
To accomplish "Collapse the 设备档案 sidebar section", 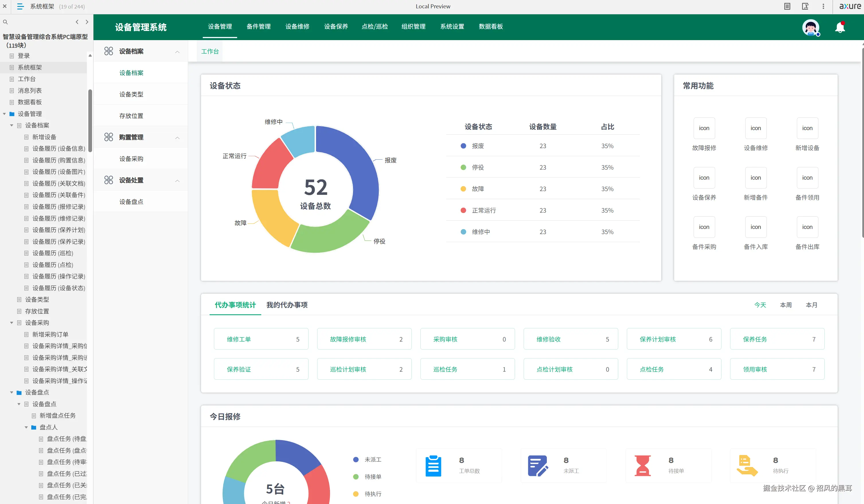I will (x=177, y=52).
